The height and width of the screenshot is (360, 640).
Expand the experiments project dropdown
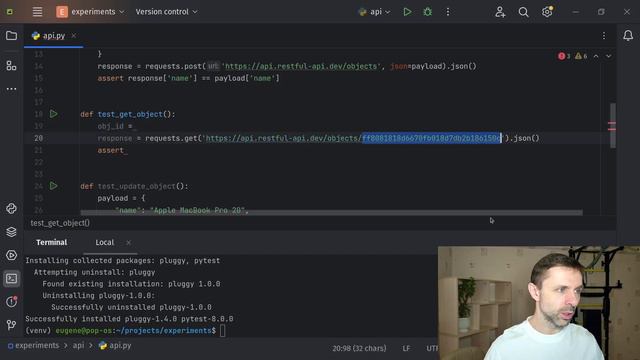coord(91,12)
